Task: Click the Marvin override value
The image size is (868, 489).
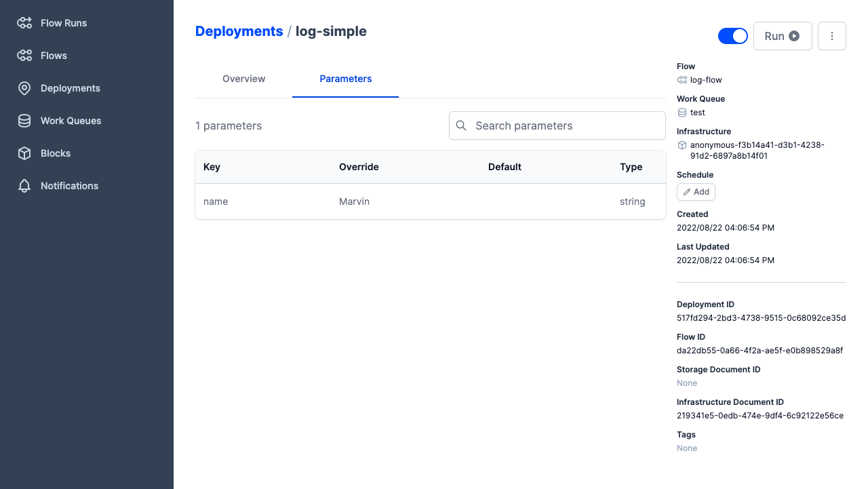Action: coord(354,201)
